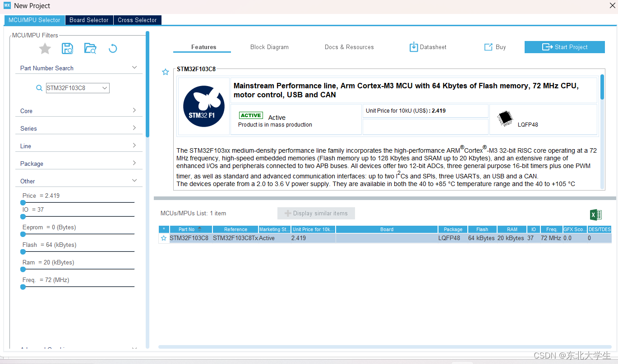The image size is (618, 364).
Task: Click the STM32 F1 butterfly logo
Action: 204,106
